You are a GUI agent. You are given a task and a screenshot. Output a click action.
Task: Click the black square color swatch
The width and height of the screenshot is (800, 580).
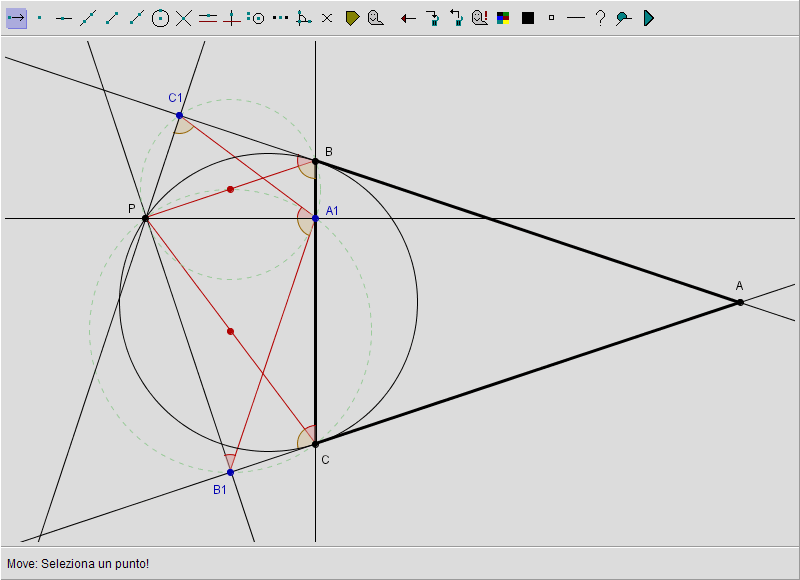point(528,18)
